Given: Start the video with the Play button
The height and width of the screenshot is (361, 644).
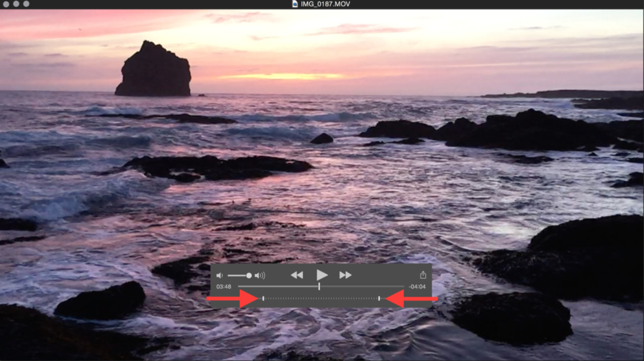Looking at the screenshot, I should click(322, 275).
